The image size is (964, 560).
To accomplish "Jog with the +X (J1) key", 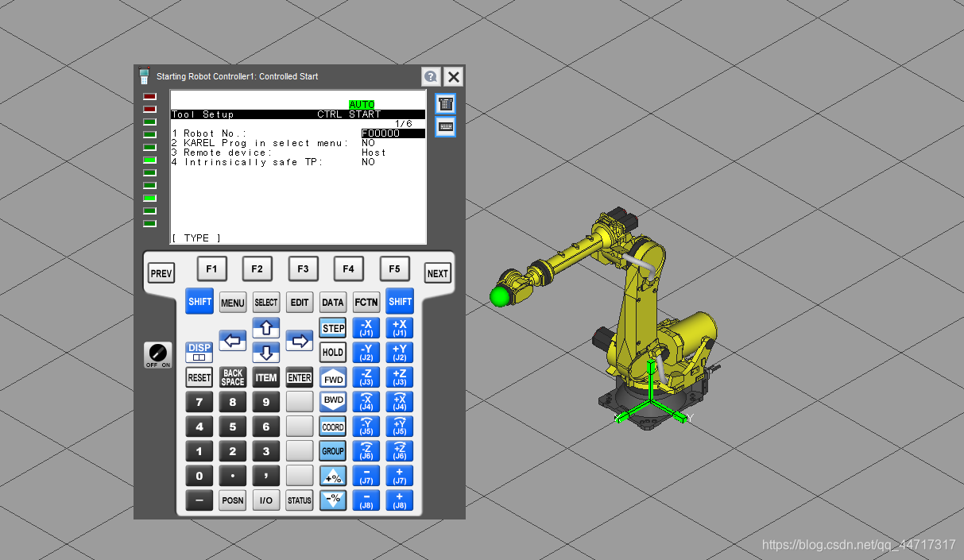I will [x=400, y=328].
